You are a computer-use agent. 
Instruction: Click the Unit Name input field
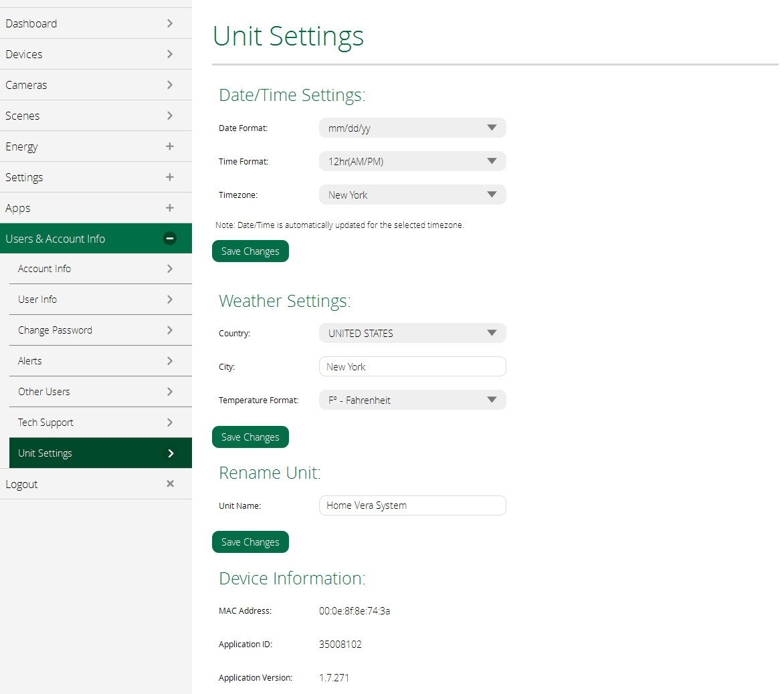click(x=413, y=505)
